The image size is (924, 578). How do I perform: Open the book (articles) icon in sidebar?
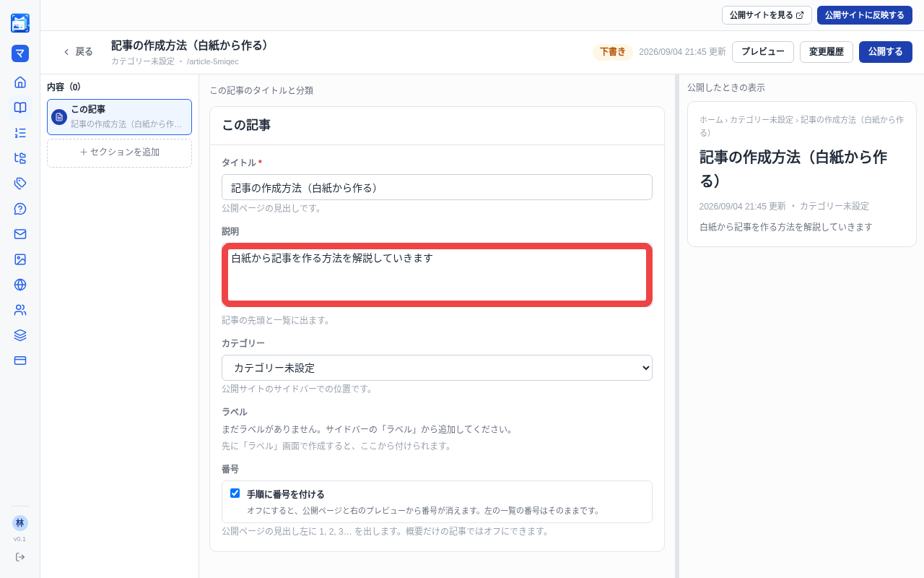(20, 108)
